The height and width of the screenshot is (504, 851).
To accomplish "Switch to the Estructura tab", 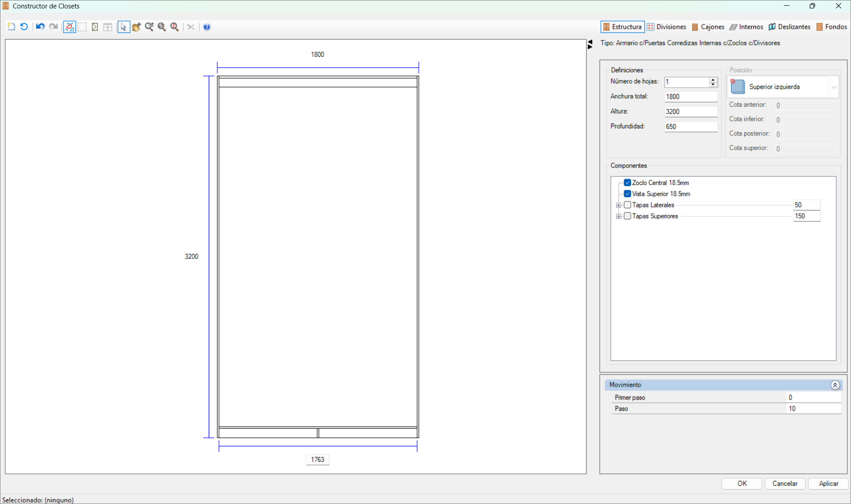I will click(622, 27).
